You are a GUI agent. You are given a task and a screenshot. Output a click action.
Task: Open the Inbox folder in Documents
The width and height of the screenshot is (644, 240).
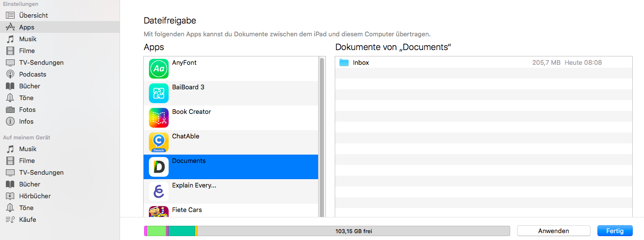(361, 63)
